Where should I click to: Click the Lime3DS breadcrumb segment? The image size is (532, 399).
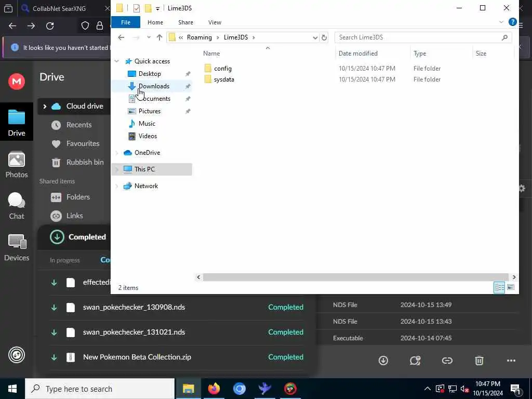click(236, 37)
